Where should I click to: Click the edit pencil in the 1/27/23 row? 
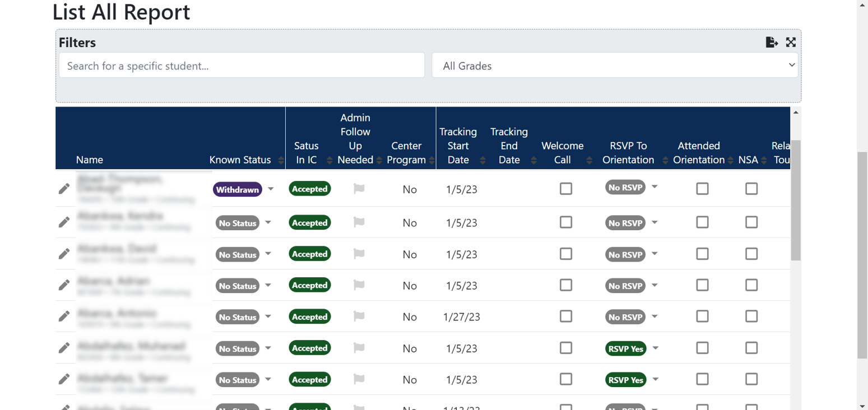tap(64, 316)
